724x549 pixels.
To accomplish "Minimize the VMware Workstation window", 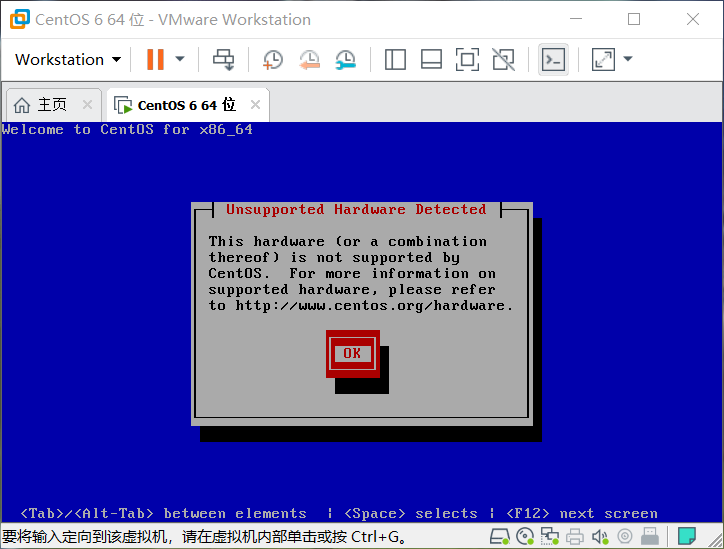I will pyautogui.click(x=575, y=19).
